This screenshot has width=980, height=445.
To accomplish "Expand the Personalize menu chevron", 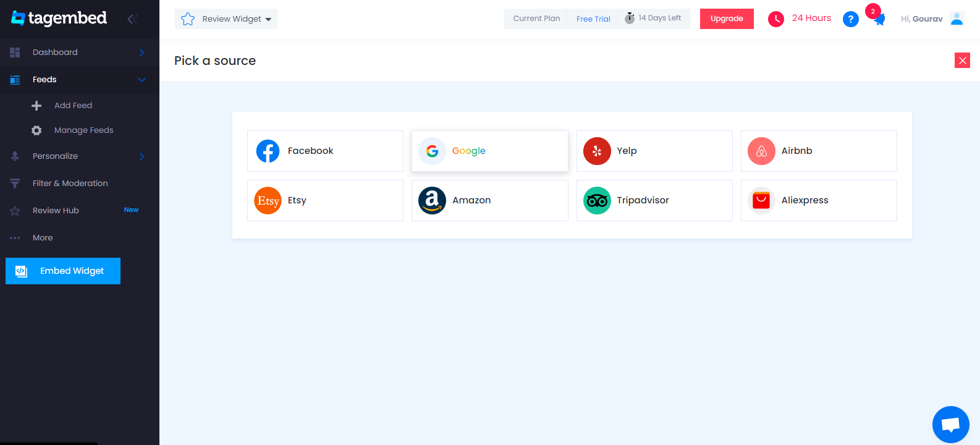I will click(142, 156).
